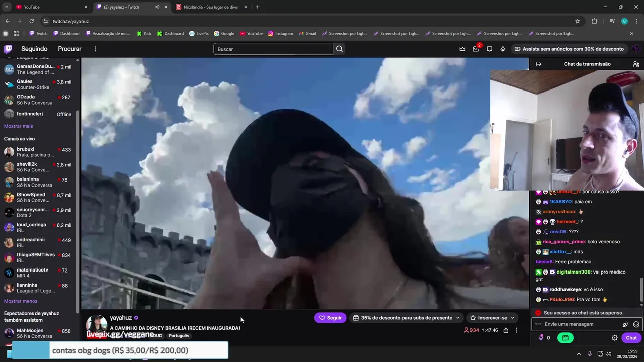Click the left sidebar scrollbar

click(x=78, y=211)
